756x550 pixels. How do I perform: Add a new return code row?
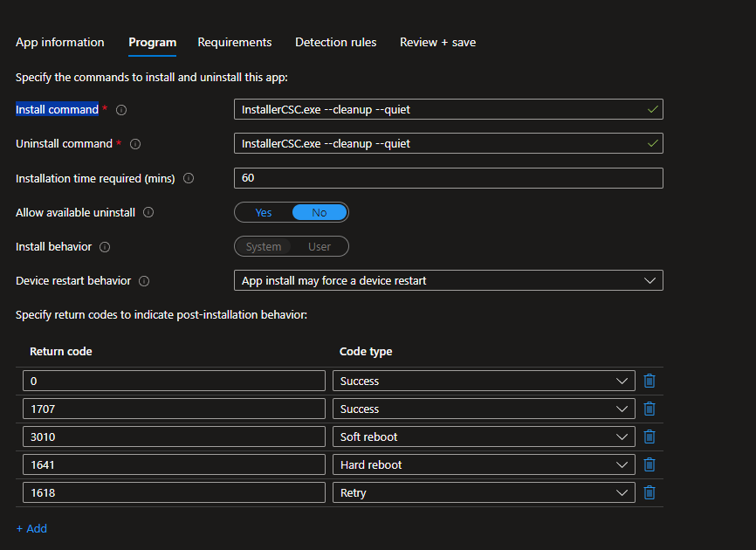pyautogui.click(x=31, y=528)
